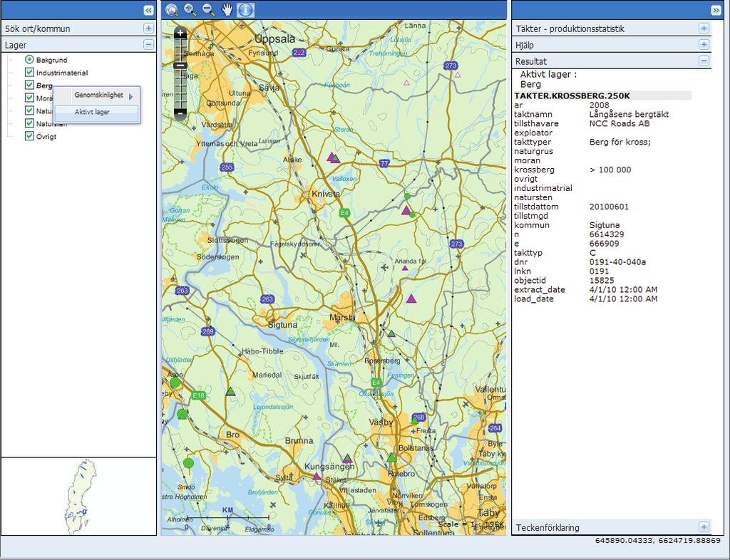Click the bold Berg layer name
730x560 pixels.
coord(44,85)
